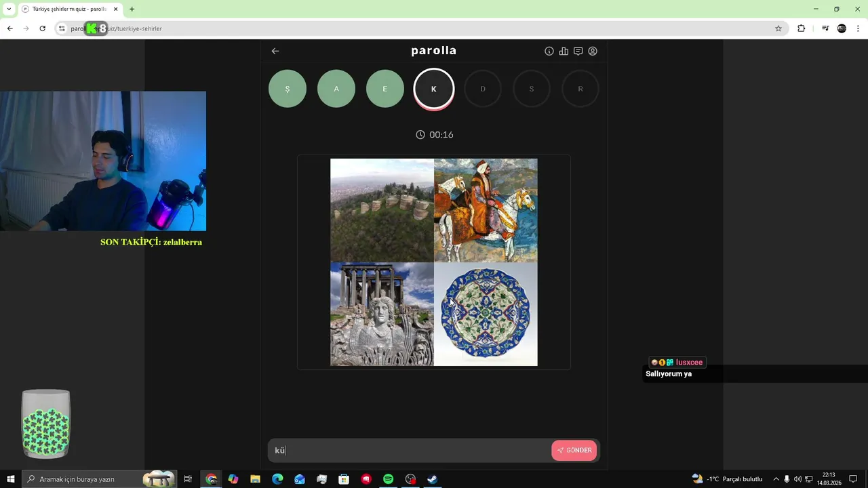Select the letter E circle
868x488 pixels.
click(x=385, y=89)
